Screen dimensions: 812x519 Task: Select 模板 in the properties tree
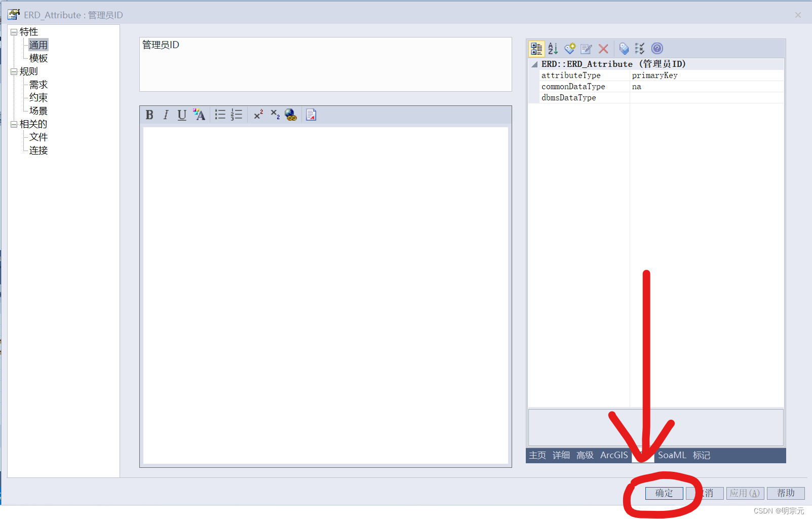tap(38, 58)
